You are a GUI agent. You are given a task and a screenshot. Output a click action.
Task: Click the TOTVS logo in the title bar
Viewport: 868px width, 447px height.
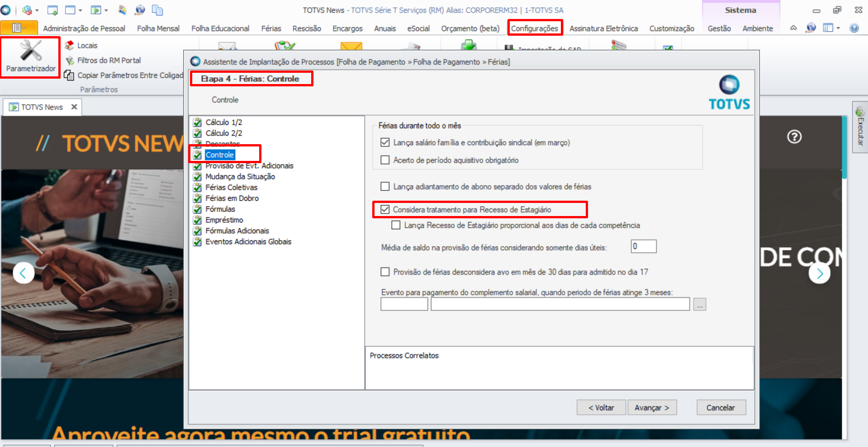click(6, 10)
